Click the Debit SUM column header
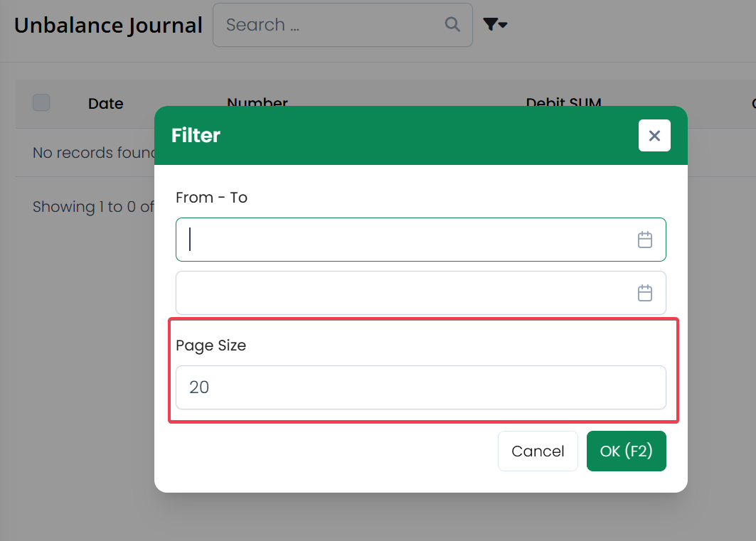Viewport: 756px width, 541px height. pyautogui.click(x=563, y=102)
